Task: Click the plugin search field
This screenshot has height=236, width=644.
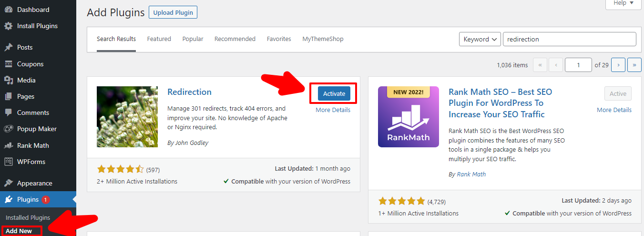Action: pos(570,39)
